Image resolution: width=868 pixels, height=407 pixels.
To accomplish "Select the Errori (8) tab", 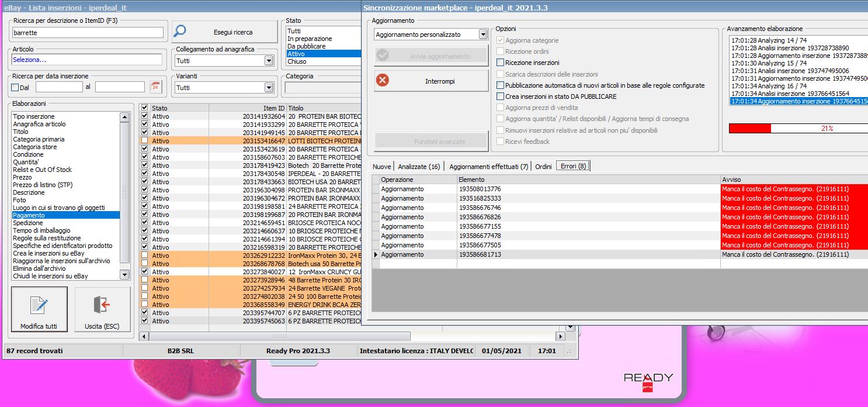I will pyautogui.click(x=573, y=167).
